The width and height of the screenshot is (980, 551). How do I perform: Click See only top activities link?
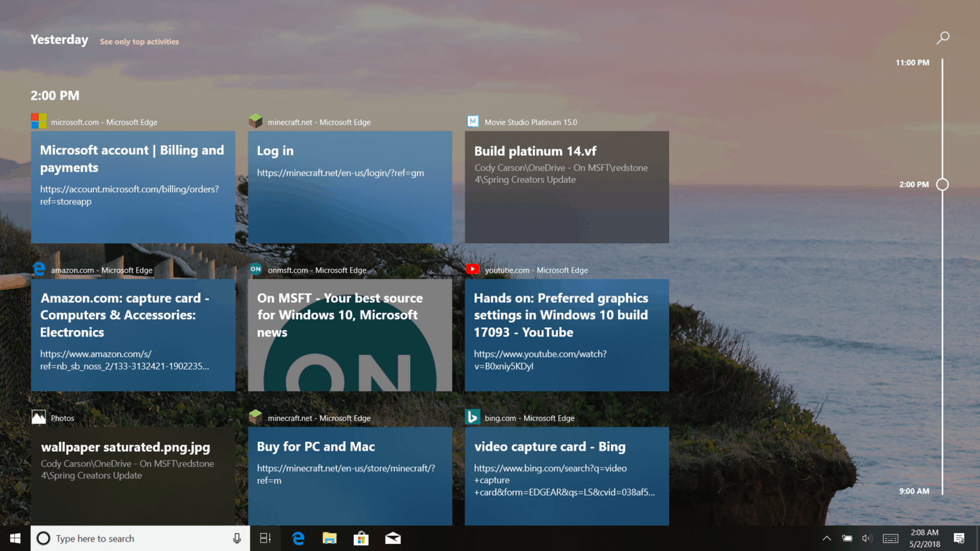[x=139, y=42]
